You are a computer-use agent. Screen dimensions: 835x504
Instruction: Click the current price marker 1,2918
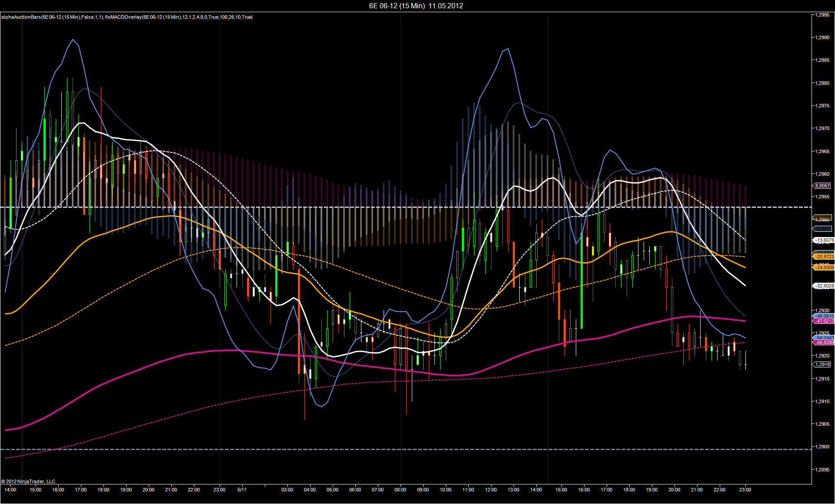point(822,364)
